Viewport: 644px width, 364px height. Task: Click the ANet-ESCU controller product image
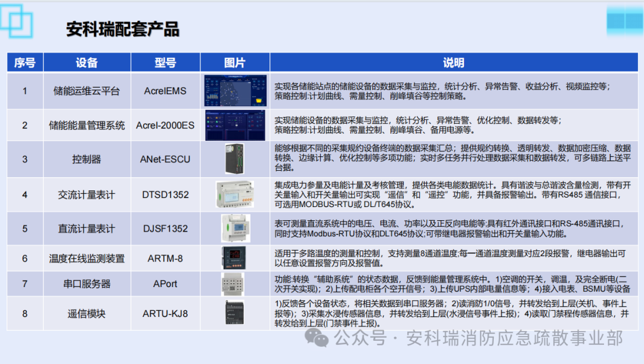pyautogui.click(x=234, y=159)
